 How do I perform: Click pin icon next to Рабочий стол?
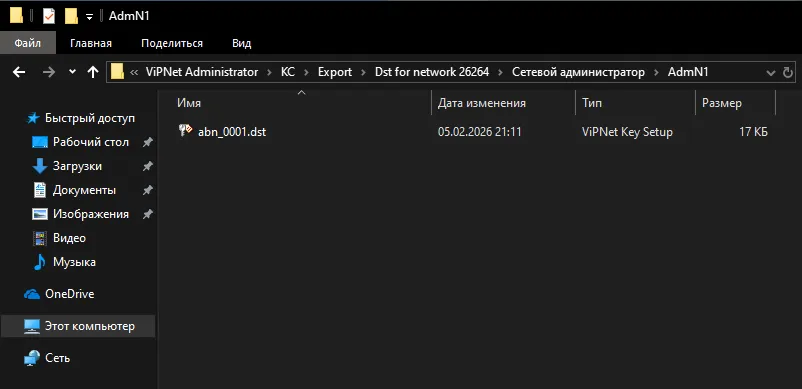point(147,142)
